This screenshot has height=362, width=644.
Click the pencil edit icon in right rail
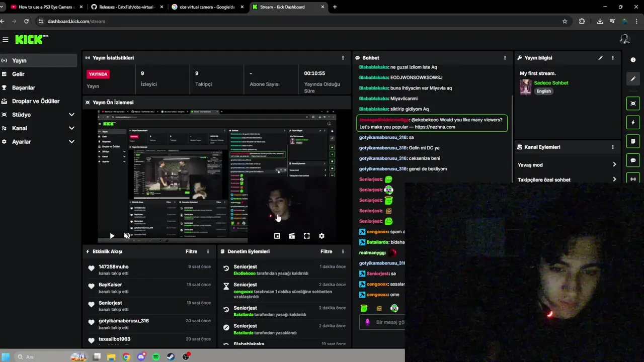click(x=633, y=79)
